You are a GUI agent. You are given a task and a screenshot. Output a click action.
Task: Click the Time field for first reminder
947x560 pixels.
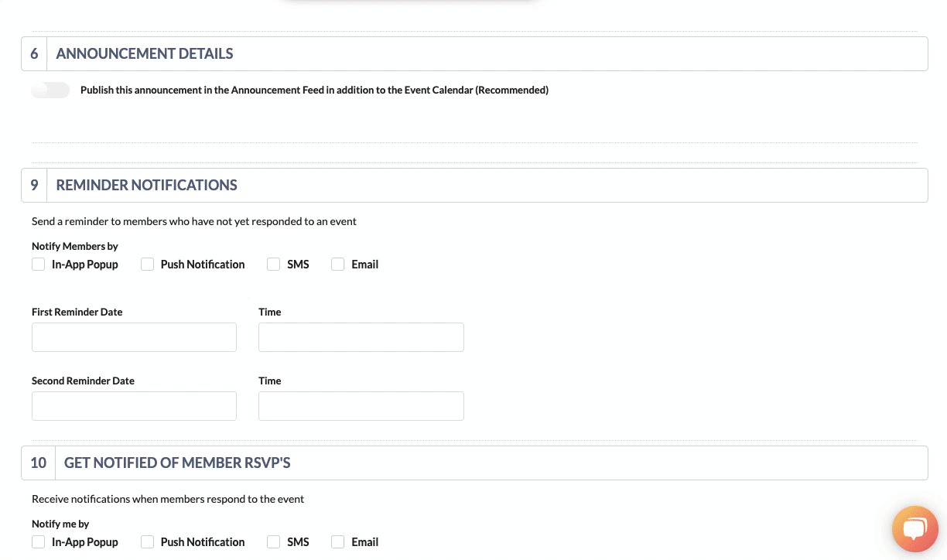pos(361,337)
